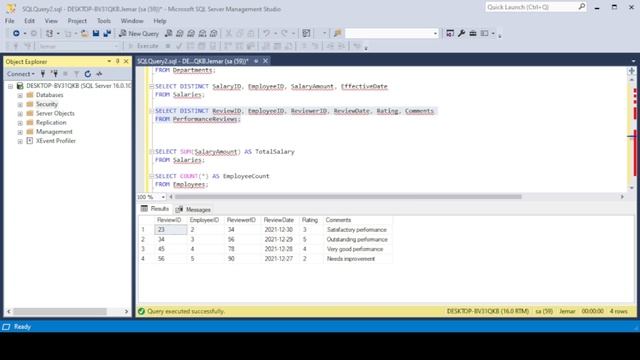The width and height of the screenshot is (640, 360).
Task: Click the Object Explorer horizontal scrollbar
Action: click(x=60, y=311)
